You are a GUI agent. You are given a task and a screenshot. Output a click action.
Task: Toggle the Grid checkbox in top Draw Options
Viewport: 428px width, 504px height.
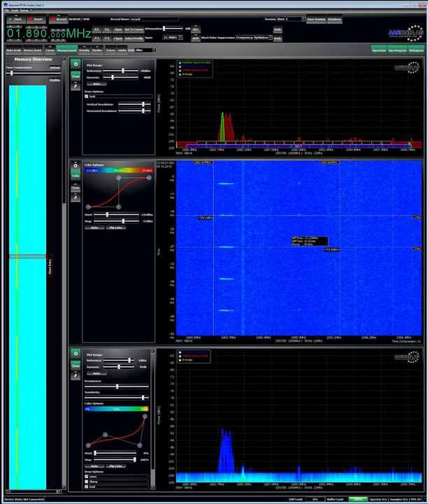tap(87, 96)
